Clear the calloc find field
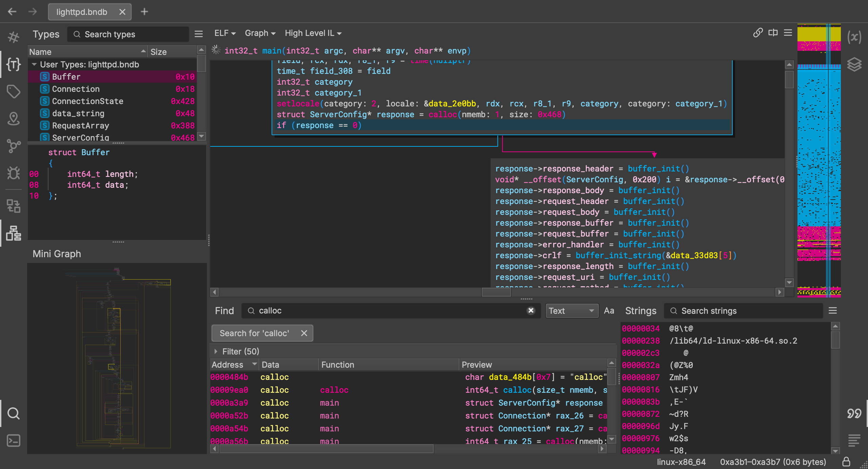868x469 pixels. 531,310
